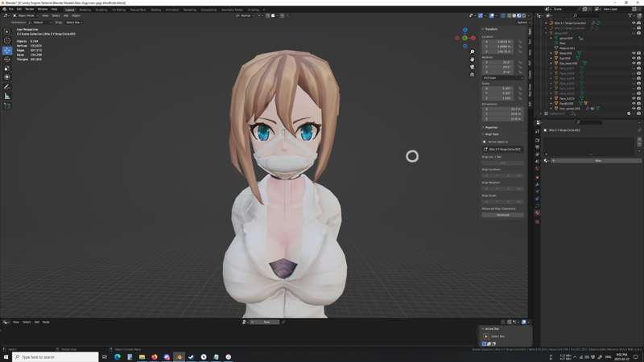Select the Measure ruler tool
The height and width of the screenshot is (362, 644).
pyautogui.click(x=7, y=96)
